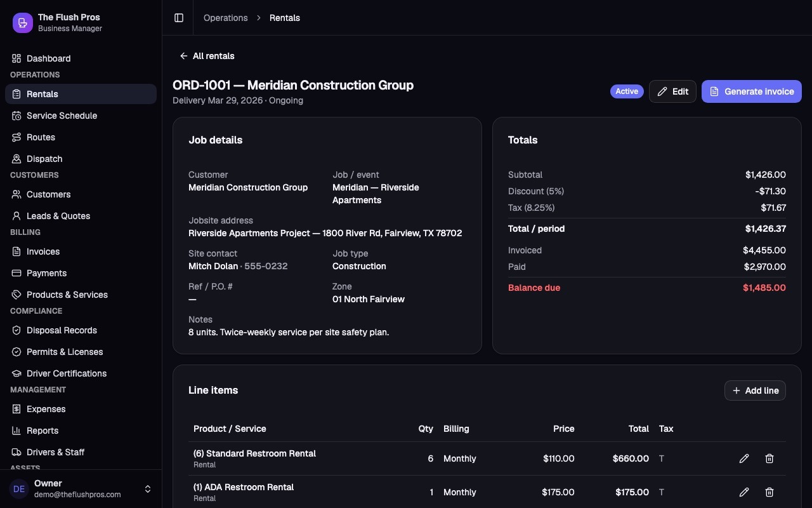Image resolution: width=812 pixels, height=508 pixels.
Task: Click the Expenses receipt icon
Action: (16, 409)
